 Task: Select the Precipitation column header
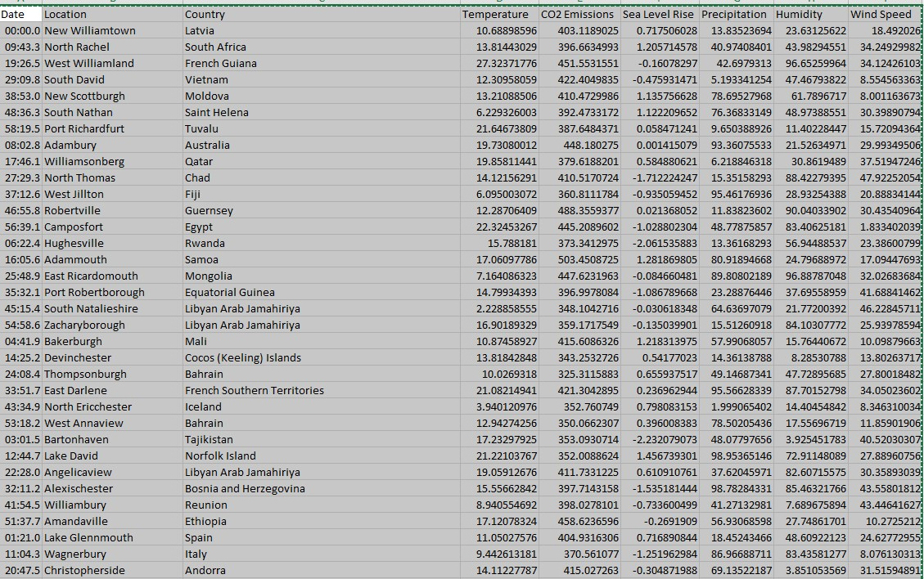tap(734, 14)
